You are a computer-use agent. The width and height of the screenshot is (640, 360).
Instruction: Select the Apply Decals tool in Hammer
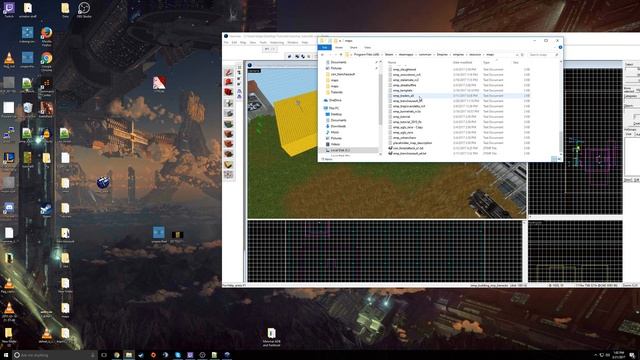(229, 144)
